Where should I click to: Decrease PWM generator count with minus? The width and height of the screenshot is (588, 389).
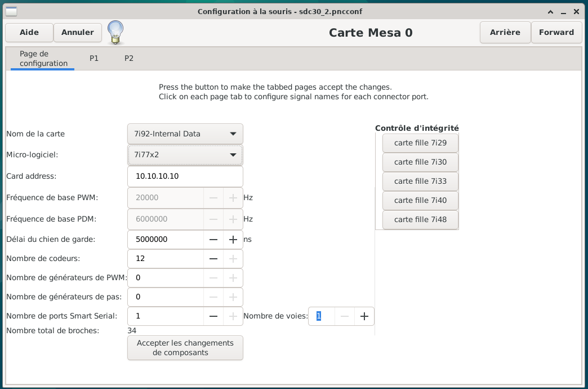(213, 278)
